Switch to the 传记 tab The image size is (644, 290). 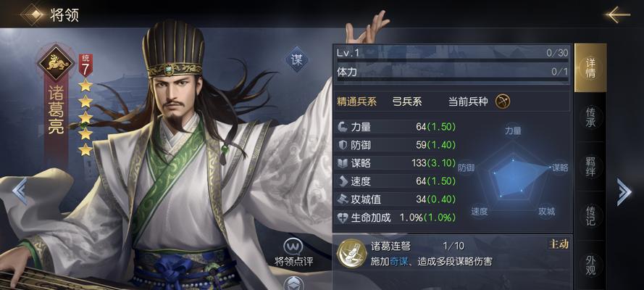click(590, 215)
